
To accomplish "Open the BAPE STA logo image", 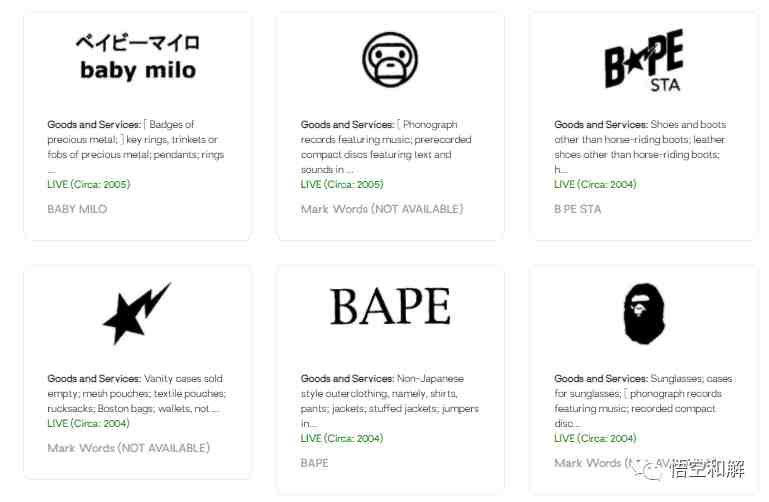I will pyautogui.click(x=643, y=60).
